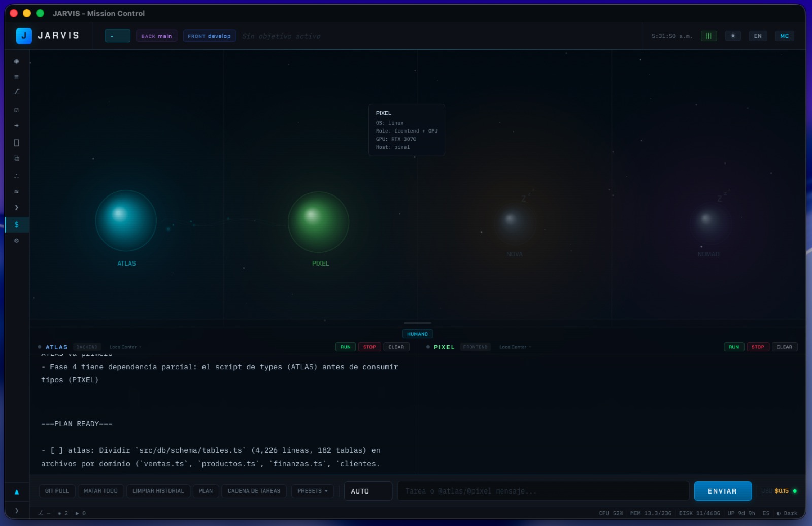Select the dollar cost panel icon in sidebar

[16, 224]
